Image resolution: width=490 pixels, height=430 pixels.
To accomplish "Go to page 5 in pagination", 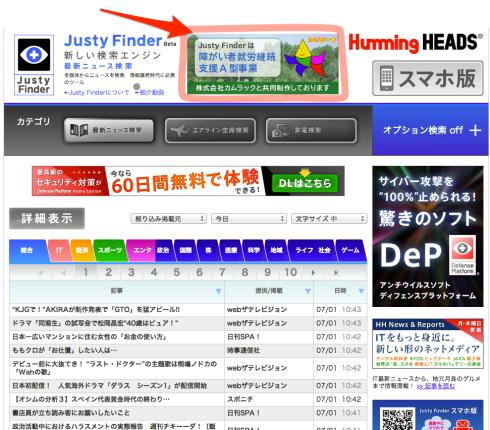I will coord(177,272).
